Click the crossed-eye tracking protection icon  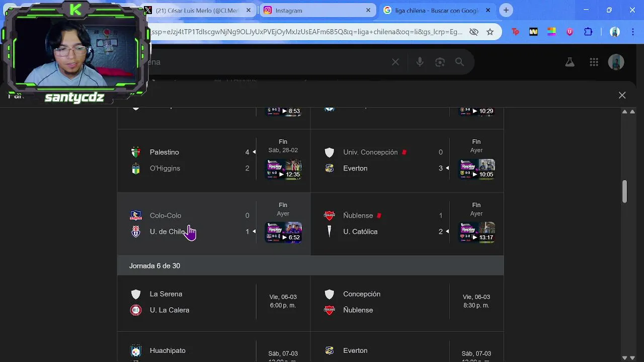473,32
